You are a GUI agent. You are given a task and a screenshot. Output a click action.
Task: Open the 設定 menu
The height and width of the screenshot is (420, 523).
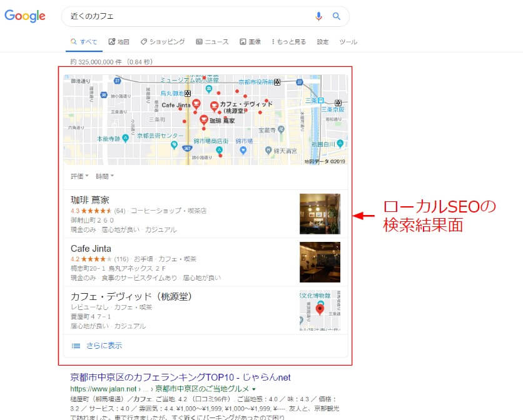[323, 42]
